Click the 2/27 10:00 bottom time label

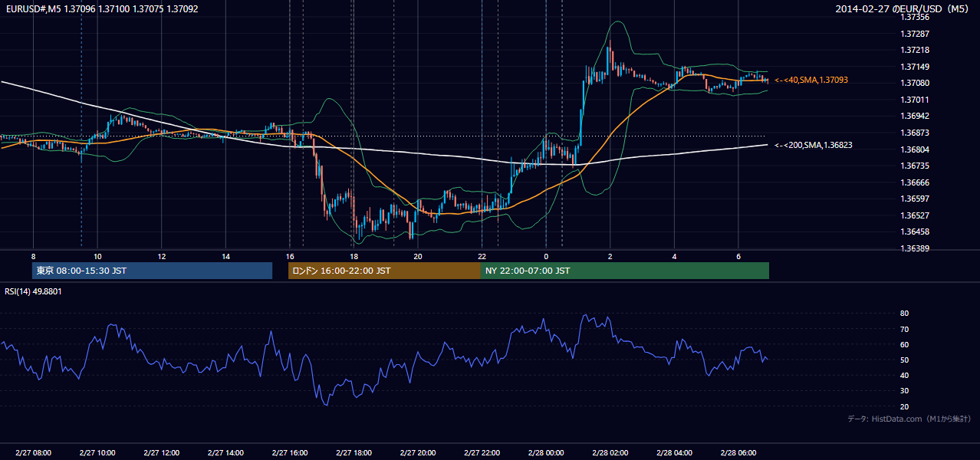(x=97, y=453)
